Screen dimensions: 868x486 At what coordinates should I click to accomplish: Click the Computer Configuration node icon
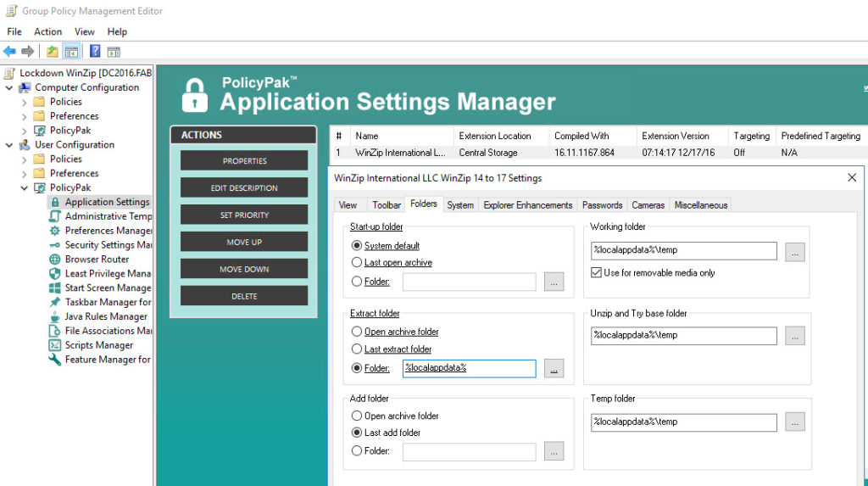tap(25, 87)
